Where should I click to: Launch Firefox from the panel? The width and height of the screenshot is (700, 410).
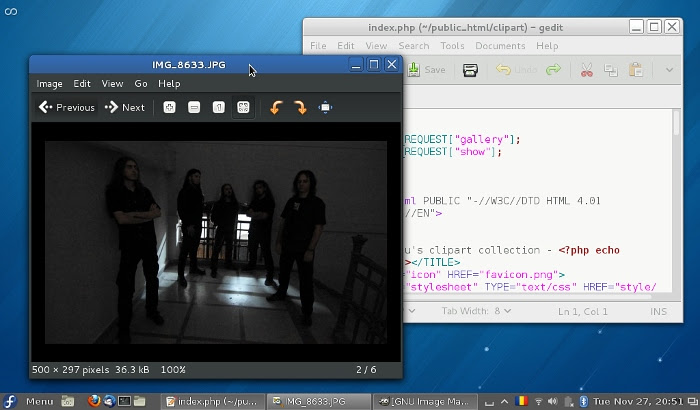93,401
